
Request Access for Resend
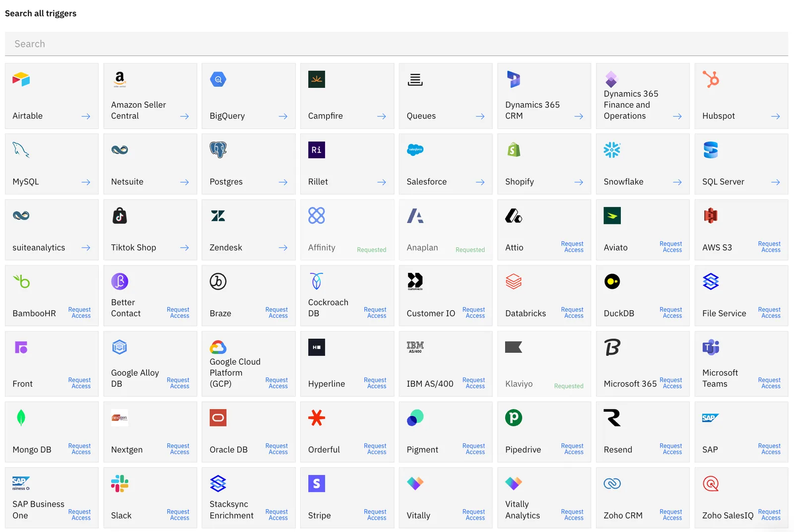671,449
